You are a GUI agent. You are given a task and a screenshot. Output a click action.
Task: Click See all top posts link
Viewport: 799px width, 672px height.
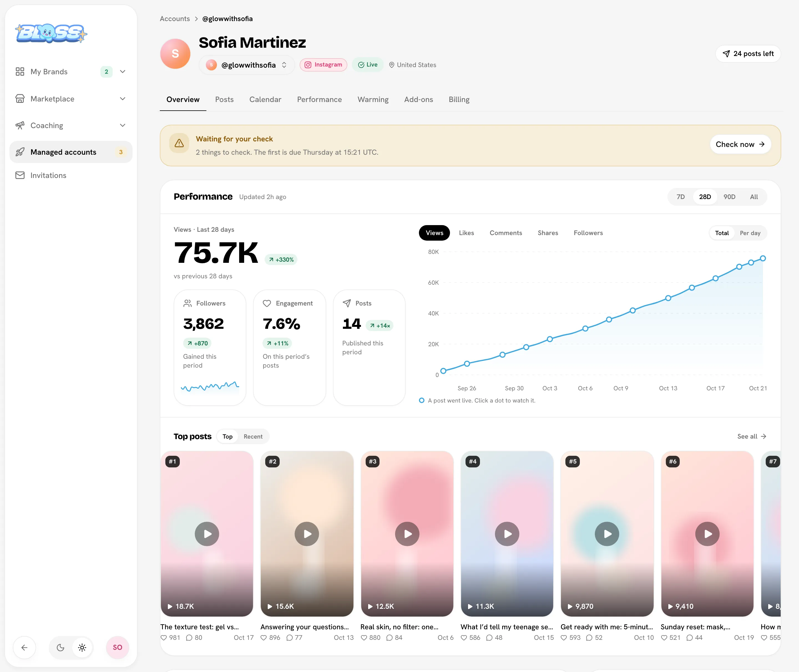752,436
